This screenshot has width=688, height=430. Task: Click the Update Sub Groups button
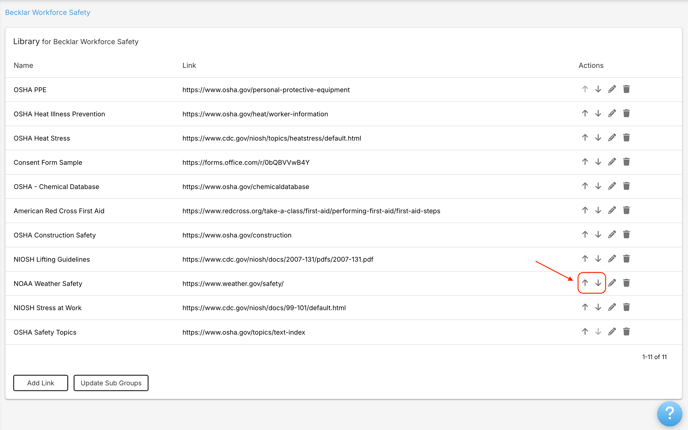[111, 383]
